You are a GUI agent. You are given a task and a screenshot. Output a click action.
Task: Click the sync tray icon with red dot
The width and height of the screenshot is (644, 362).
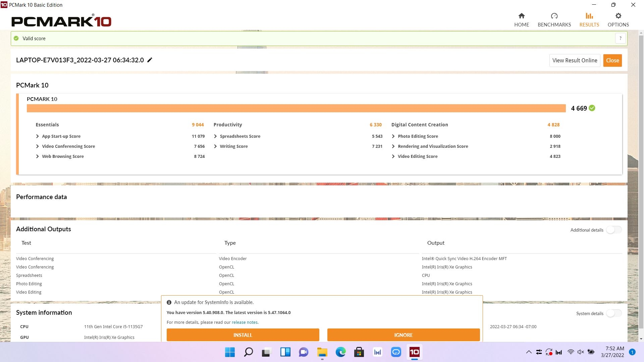(x=549, y=352)
